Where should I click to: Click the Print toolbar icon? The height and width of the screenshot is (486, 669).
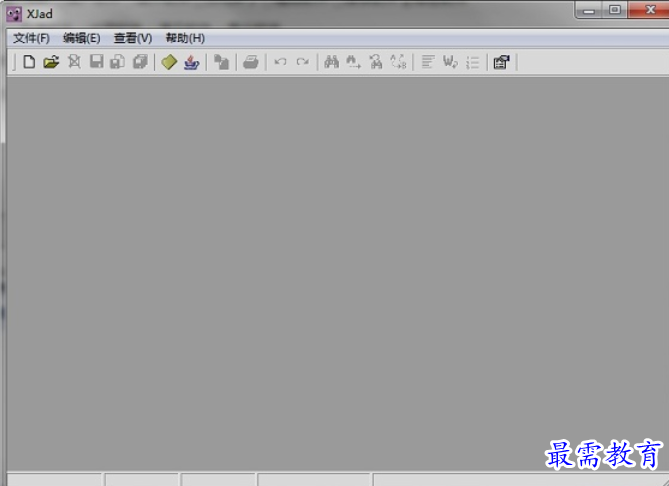click(x=251, y=62)
